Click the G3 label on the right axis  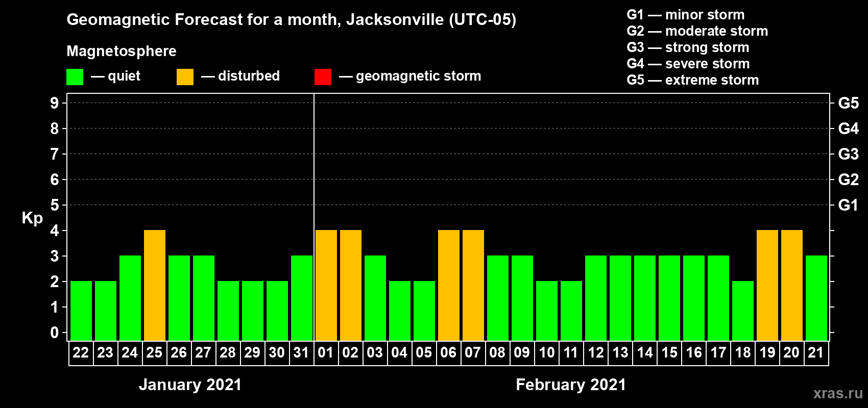pyautogui.click(x=849, y=154)
